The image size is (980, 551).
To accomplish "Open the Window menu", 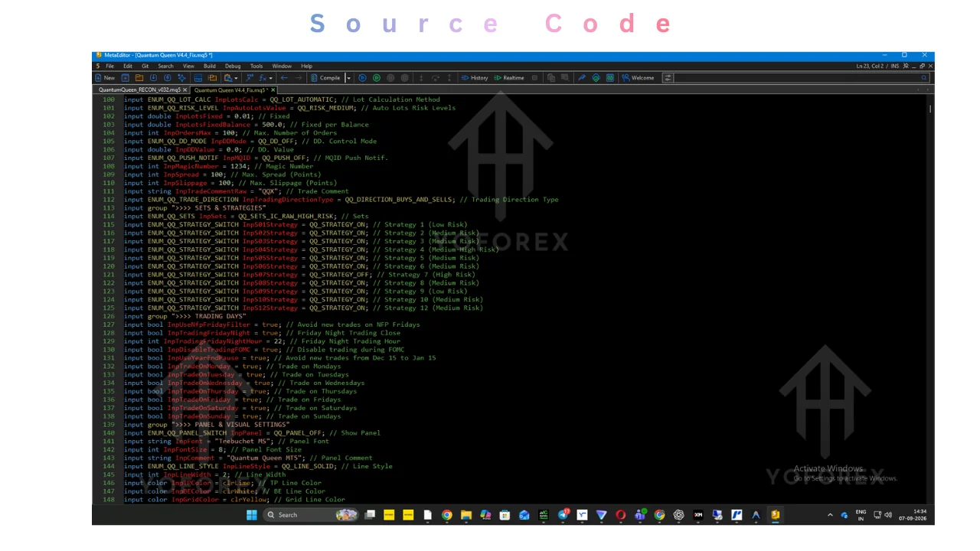I will 282,67.
